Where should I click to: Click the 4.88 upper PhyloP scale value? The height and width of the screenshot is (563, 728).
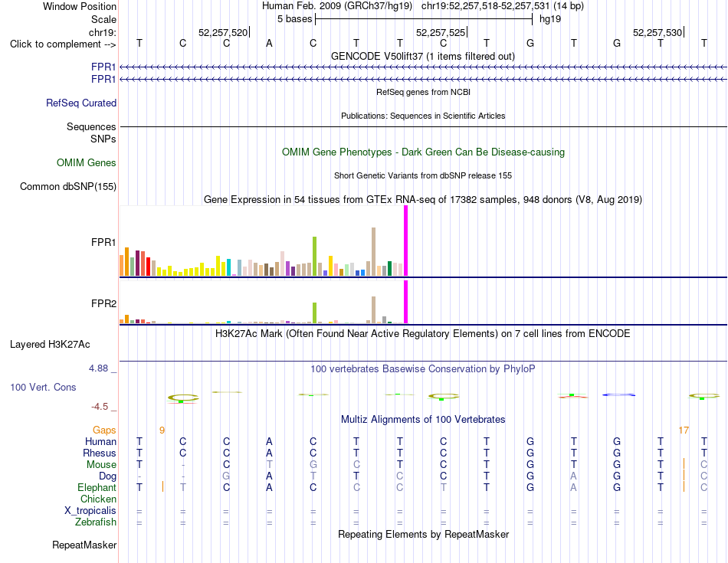point(98,368)
